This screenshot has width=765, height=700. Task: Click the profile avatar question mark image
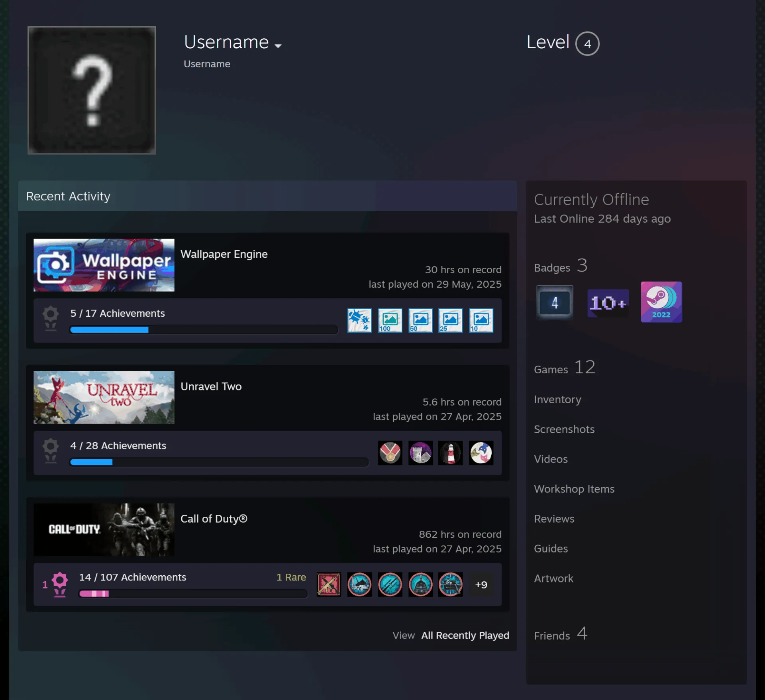[x=92, y=90]
